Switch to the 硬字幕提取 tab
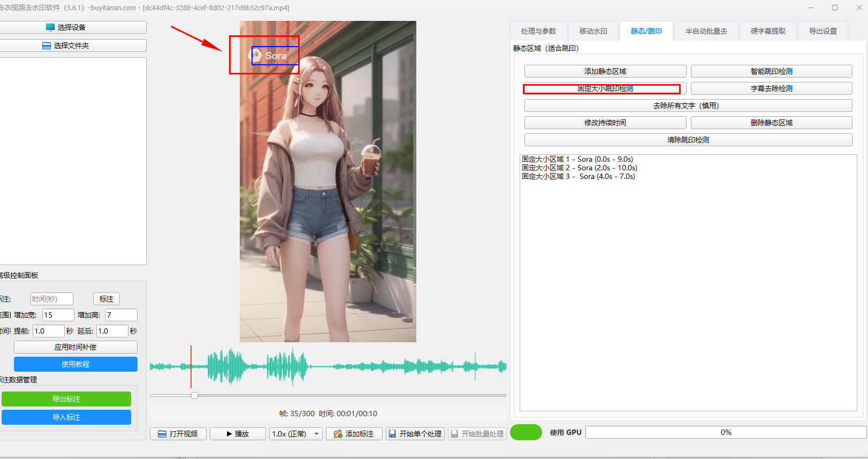Image resolution: width=868 pixels, height=459 pixels. 768,31
